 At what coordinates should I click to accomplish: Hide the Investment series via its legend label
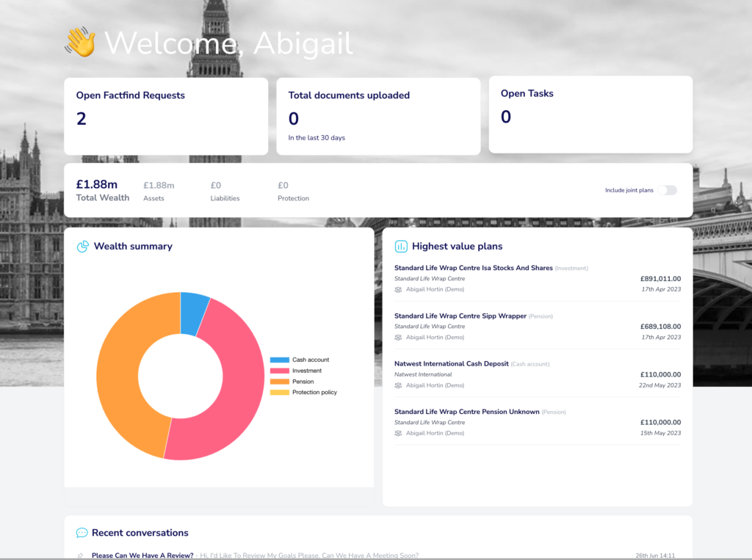(306, 371)
